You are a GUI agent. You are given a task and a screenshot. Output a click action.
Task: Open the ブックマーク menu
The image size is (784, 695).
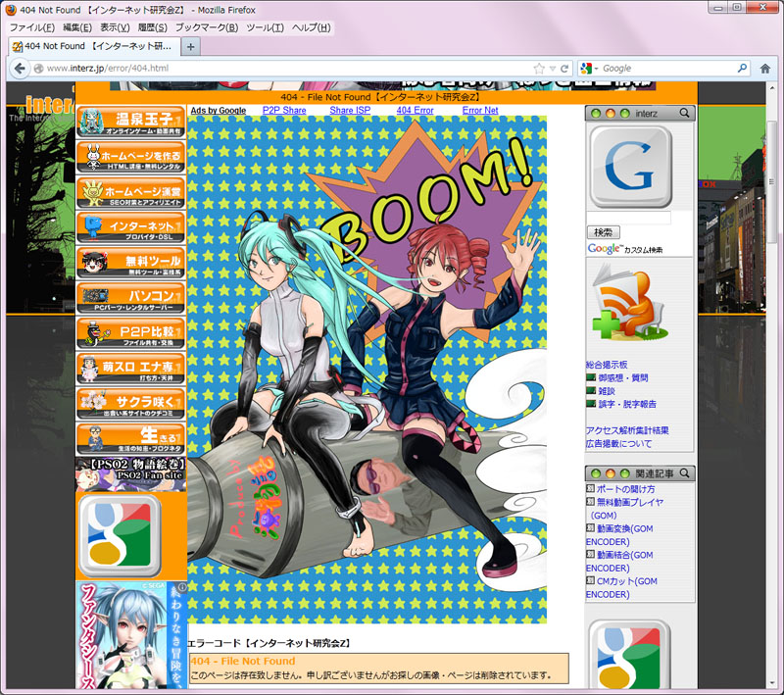tap(207, 27)
